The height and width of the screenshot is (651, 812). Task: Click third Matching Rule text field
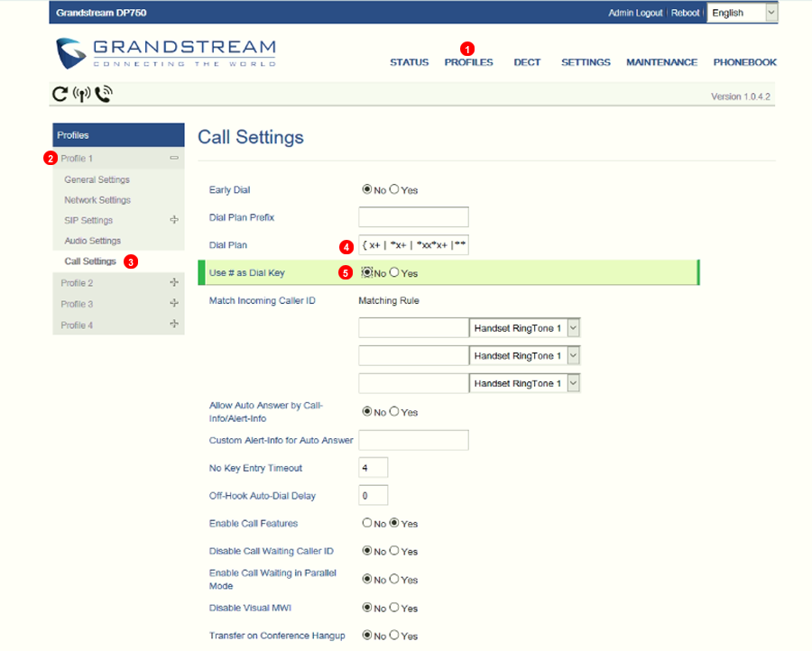coord(414,383)
